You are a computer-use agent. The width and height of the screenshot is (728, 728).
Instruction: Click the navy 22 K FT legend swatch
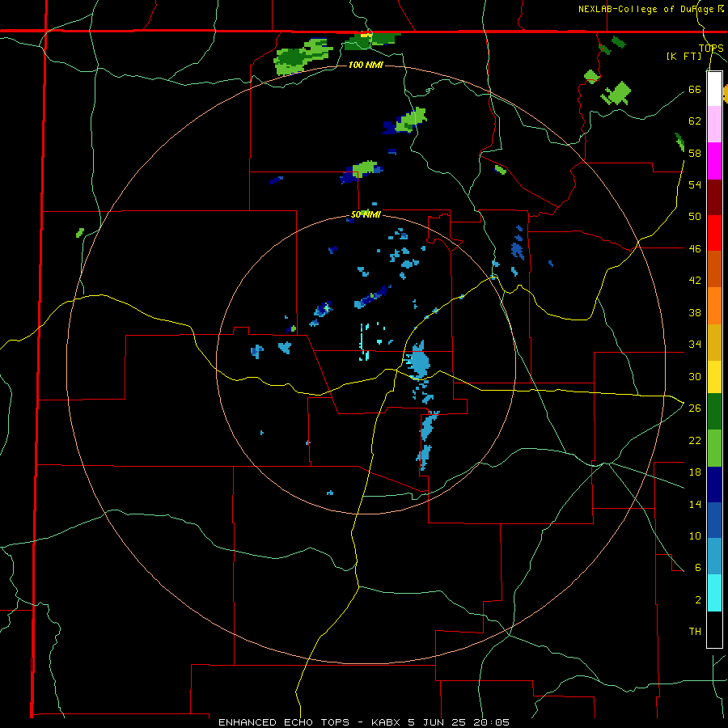(x=714, y=485)
